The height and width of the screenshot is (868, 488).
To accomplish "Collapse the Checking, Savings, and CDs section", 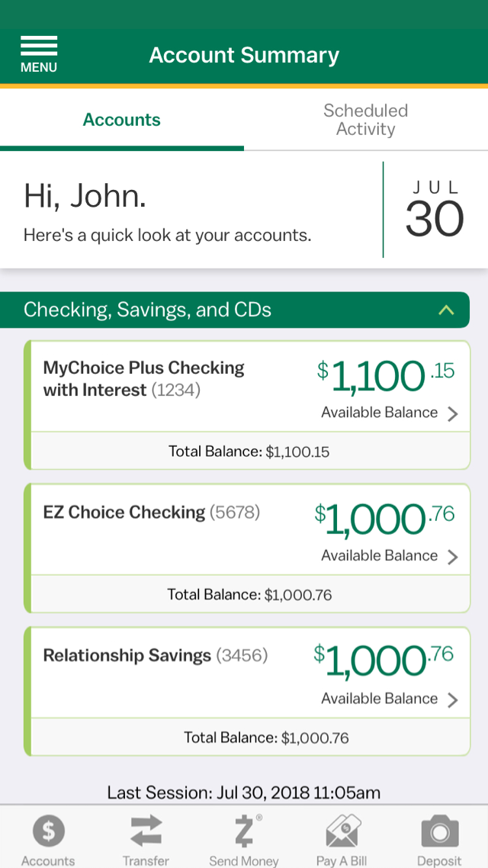I will [x=446, y=310].
